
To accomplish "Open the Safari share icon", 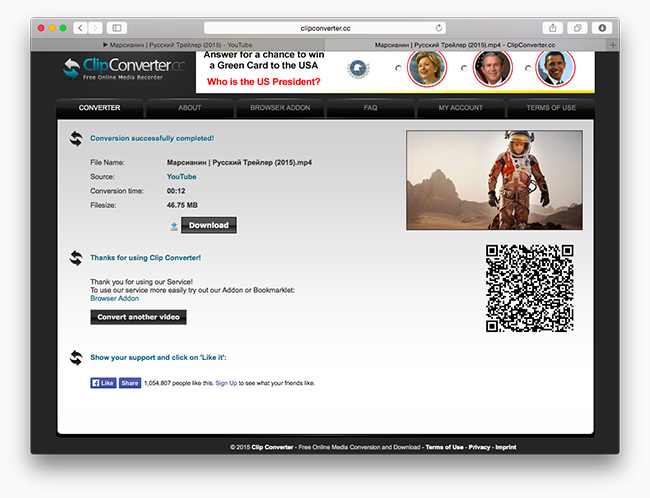I will point(553,28).
